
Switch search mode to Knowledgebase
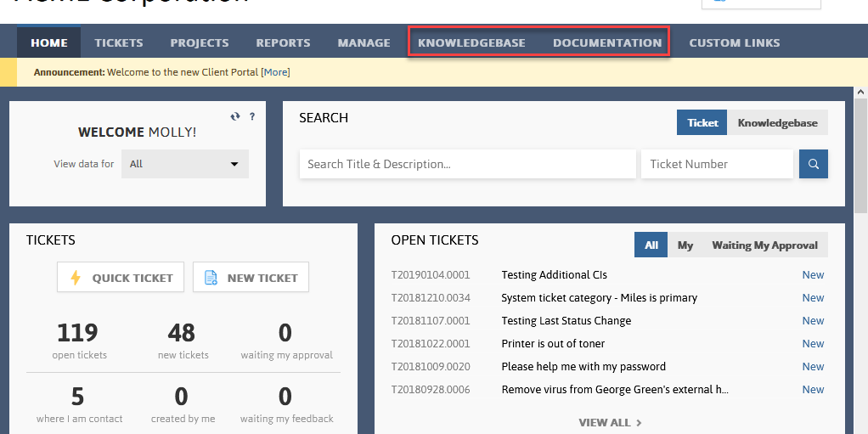[x=777, y=122]
